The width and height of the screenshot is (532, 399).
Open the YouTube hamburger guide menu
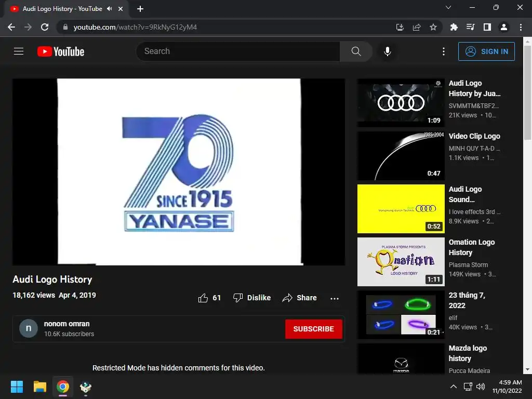tap(19, 51)
